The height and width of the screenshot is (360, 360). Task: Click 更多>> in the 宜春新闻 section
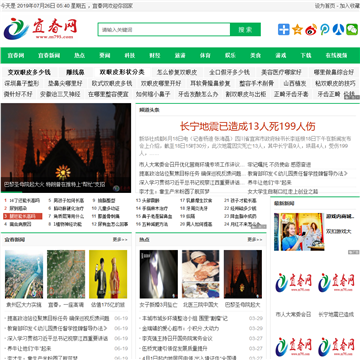click(120, 239)
